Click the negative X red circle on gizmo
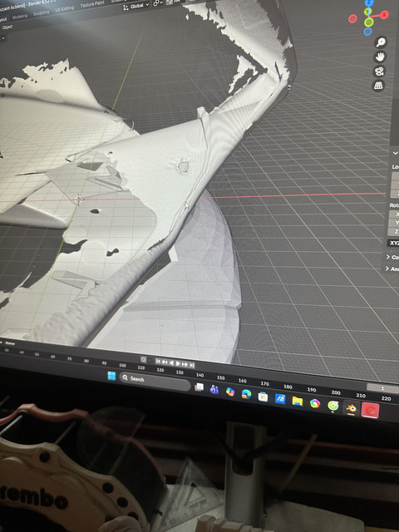Image resolution: width=399 pixels, height=532 pixels. (x=352, y=18)
